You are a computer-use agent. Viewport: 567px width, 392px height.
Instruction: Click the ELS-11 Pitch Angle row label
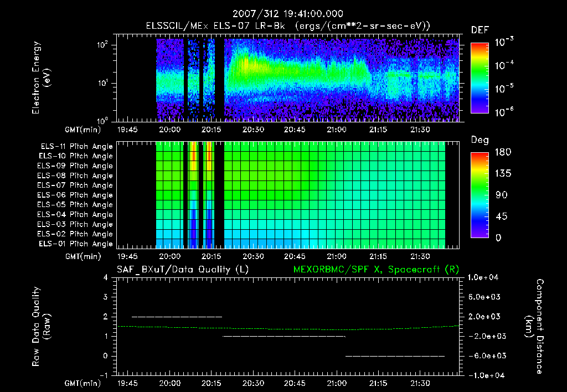tap(76, 147)
